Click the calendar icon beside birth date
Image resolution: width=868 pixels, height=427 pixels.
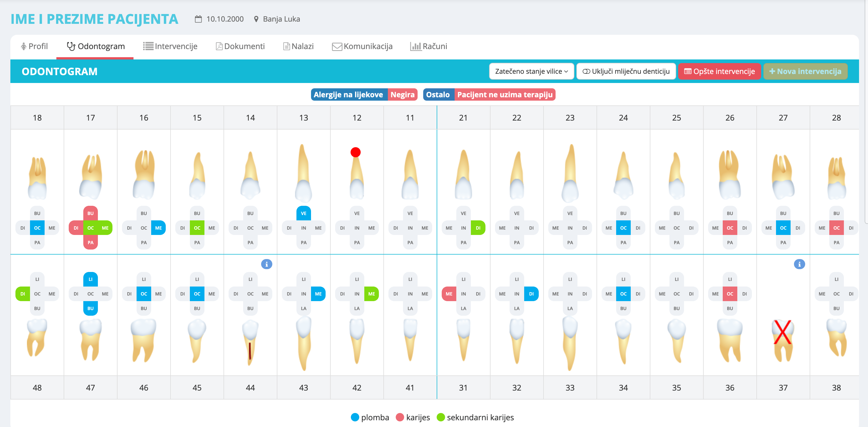pos(199,19)
